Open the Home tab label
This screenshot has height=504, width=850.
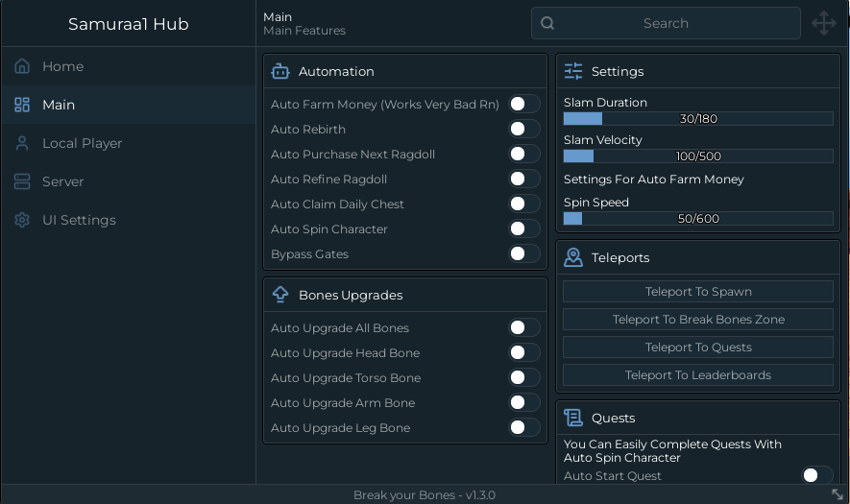point(62,66)
